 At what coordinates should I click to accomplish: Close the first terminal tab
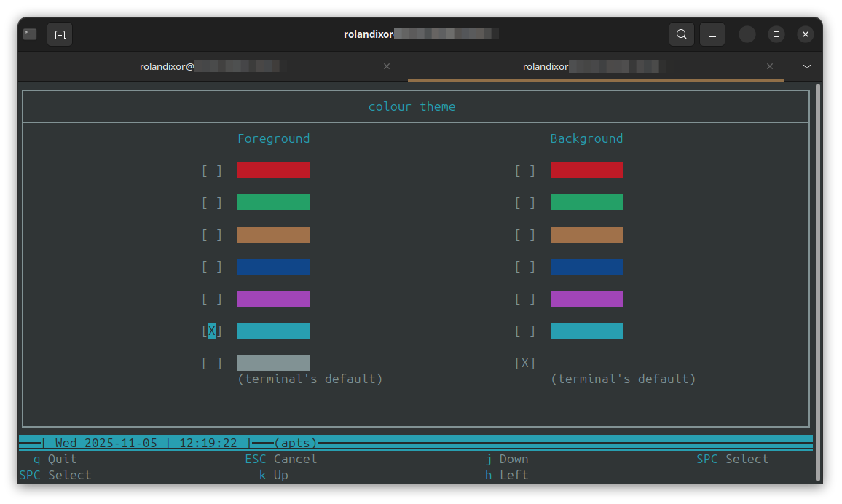(x=387, y=66)
